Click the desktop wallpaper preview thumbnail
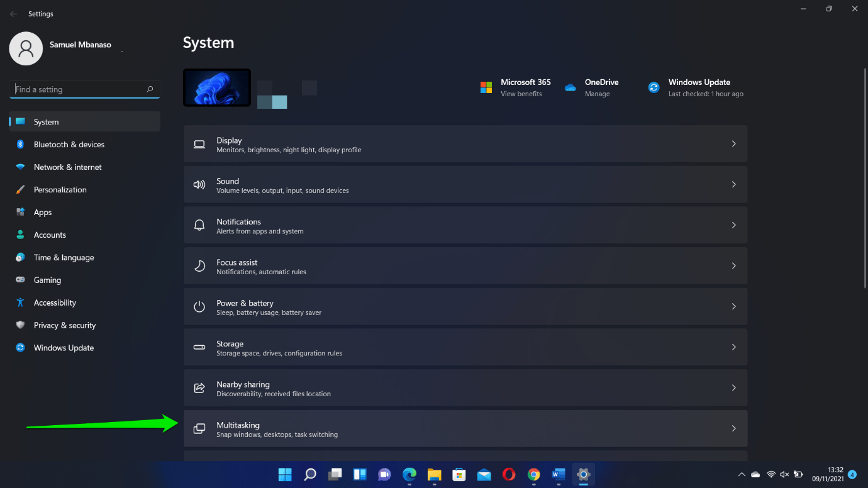The height and width of the screenshot is (488, 868). 217,87
